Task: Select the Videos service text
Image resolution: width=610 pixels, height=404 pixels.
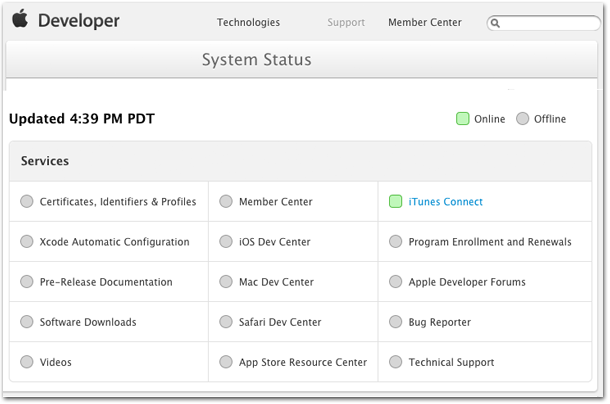Action: 56,362
